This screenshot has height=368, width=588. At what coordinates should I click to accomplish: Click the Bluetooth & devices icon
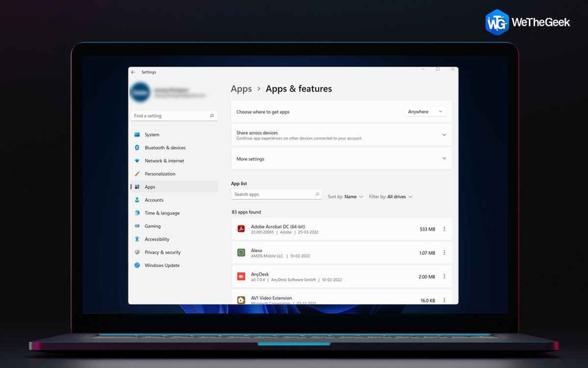(x=137, y=148)
